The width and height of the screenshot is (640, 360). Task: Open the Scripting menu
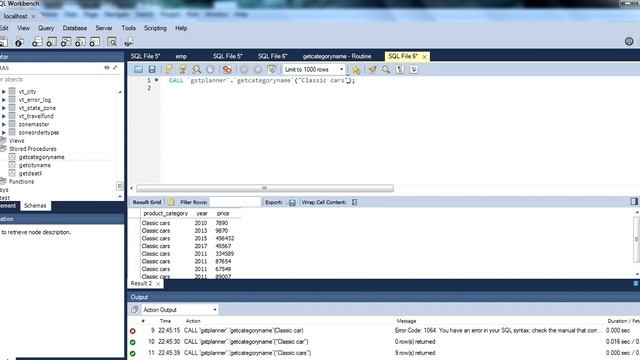[x=155, y=28]
